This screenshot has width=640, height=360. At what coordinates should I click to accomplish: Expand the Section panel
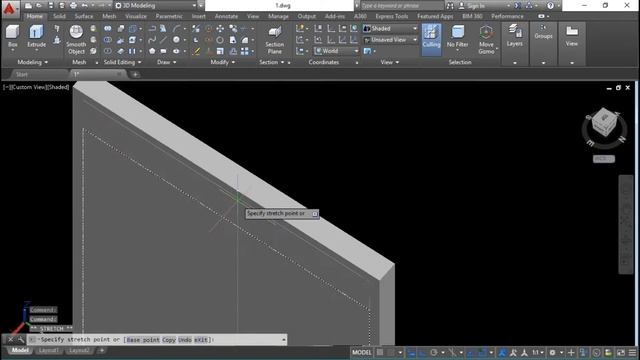[x=271, y=62]
